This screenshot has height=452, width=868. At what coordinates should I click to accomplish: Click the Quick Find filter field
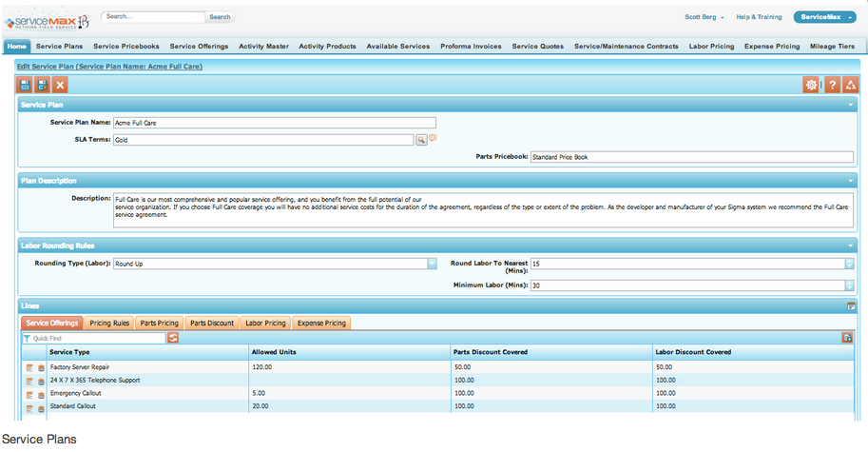(94, 338)
